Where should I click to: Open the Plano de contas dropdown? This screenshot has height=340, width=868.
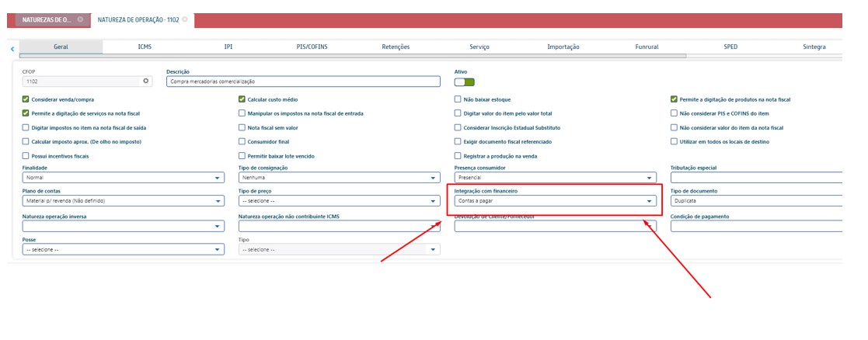click(x=218, y=201)
